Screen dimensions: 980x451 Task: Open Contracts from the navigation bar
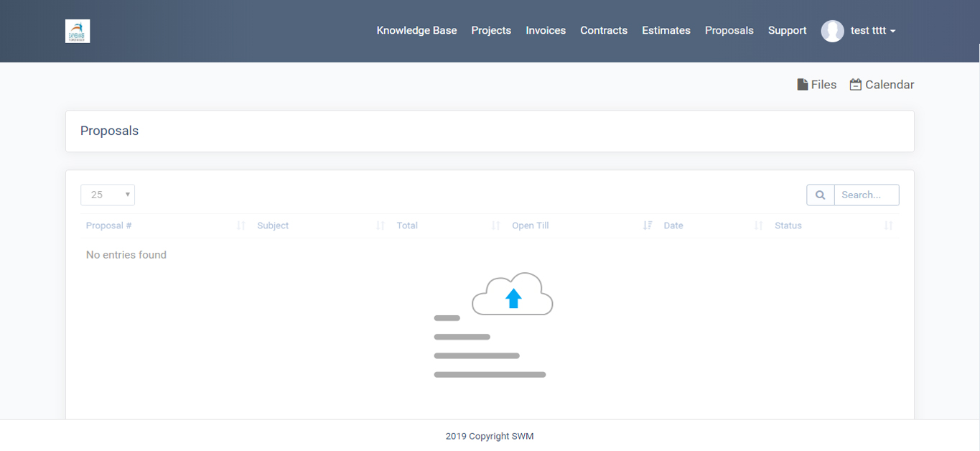click(604, 31)
